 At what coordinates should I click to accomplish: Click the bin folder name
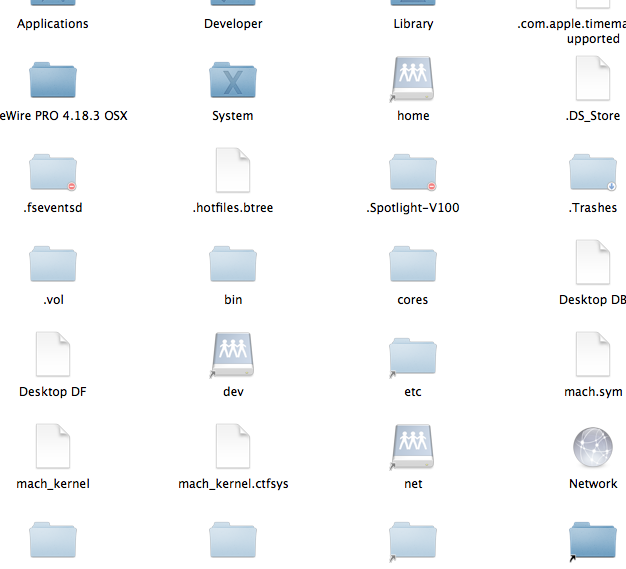(233, 300)
